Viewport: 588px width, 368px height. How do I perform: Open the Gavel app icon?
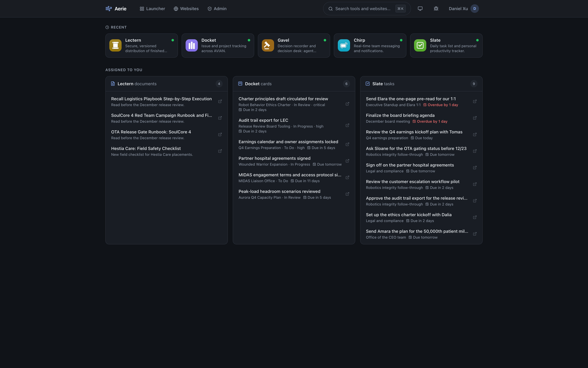point(268,45)
